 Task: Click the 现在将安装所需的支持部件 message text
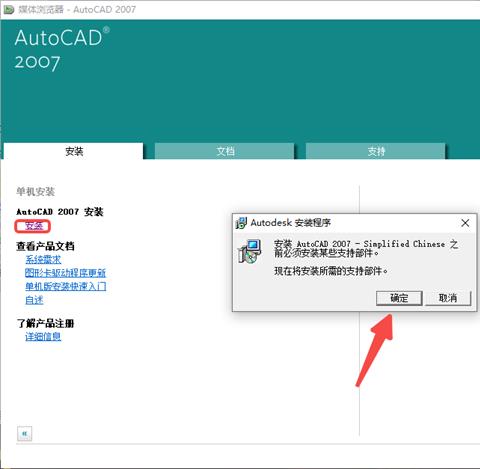pyautogui.click(x=331, y=271)
